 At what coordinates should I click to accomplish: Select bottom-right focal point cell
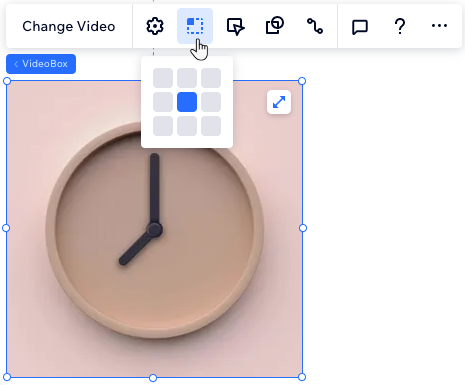click(211, 126)
